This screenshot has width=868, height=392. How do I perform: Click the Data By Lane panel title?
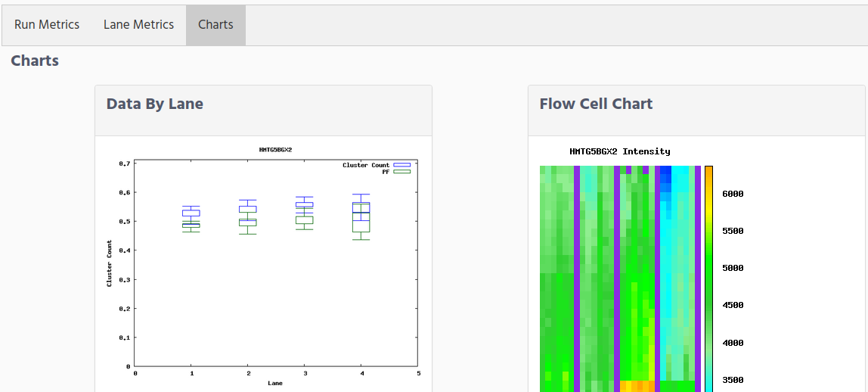click(154, 104)
